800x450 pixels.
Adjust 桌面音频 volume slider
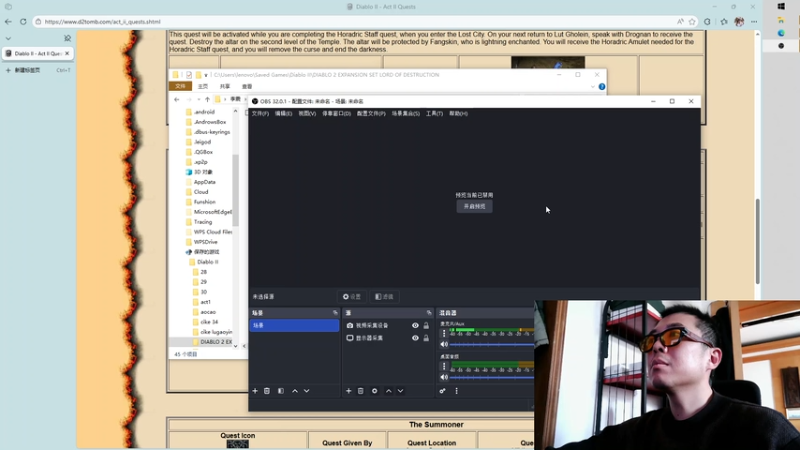click(x=492, y=378)
